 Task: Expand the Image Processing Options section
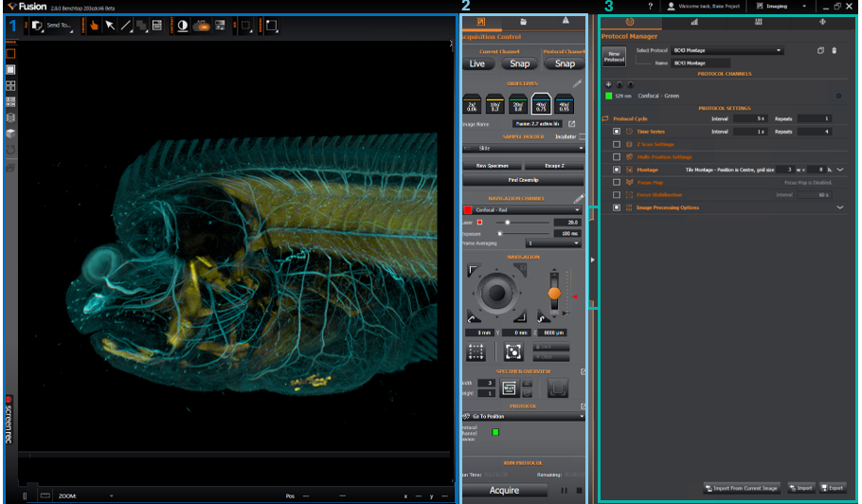(839, 207)
